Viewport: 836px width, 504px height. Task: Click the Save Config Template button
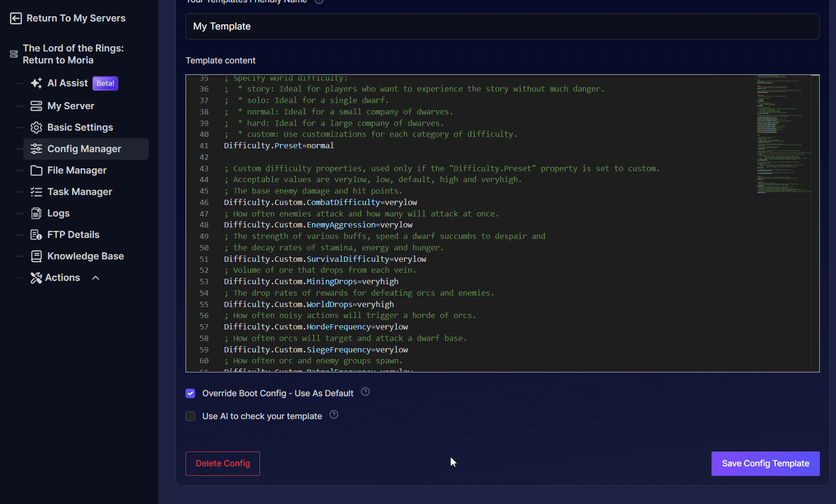(x=765, y=463)
